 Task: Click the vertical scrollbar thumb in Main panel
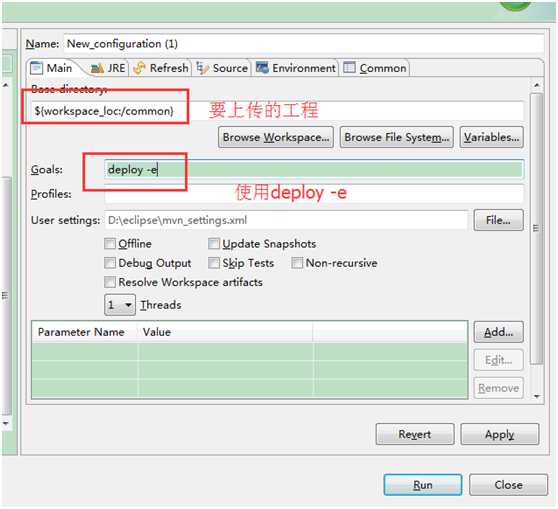[x=536, y=229]
